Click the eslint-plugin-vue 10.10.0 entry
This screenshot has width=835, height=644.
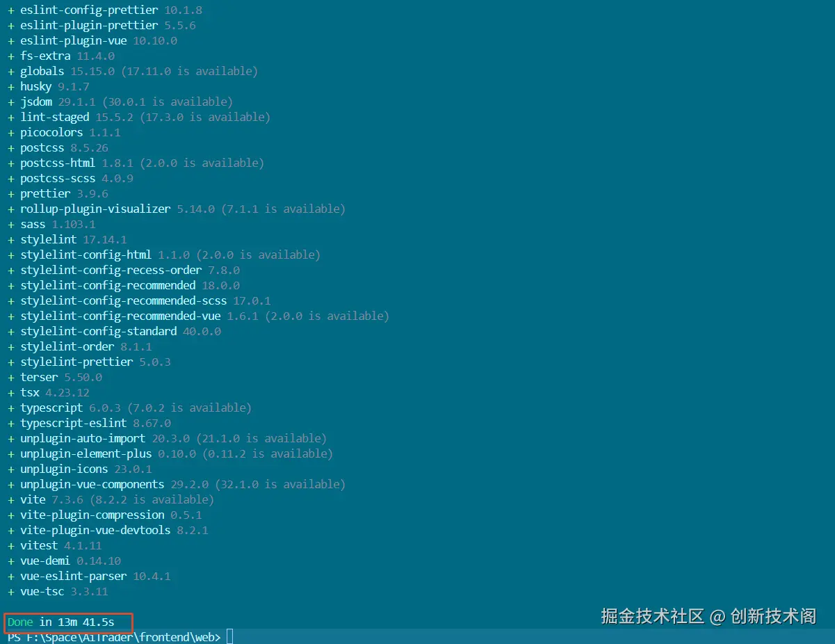point(92,41)
